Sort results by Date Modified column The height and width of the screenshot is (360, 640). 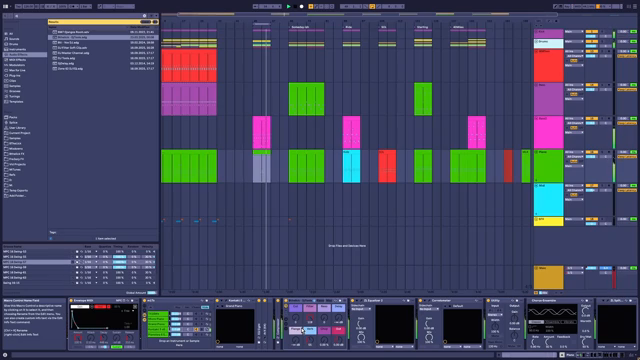140,27
